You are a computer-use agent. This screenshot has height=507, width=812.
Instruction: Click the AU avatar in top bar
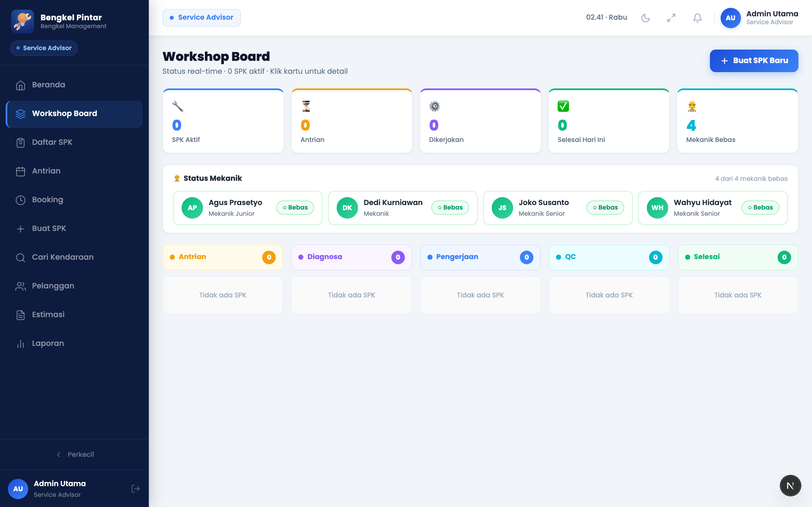pyautogui.click(x=731, y=18)
